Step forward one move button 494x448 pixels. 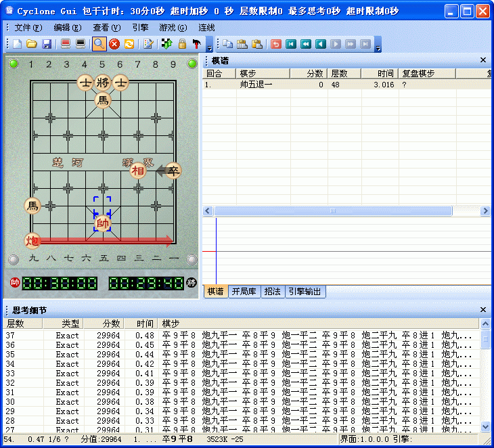coord(336,44)
